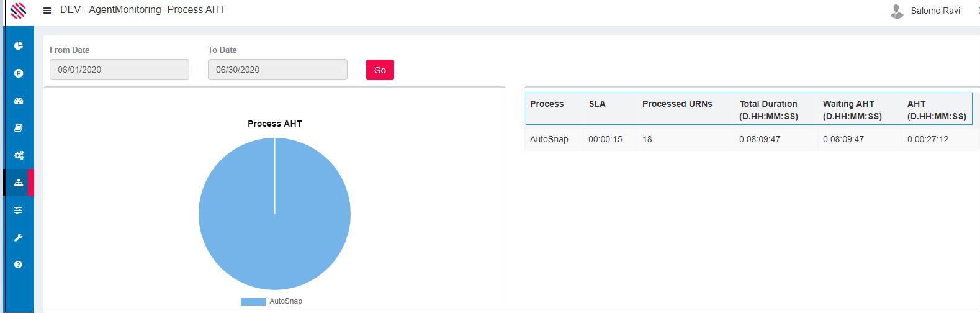Screen dimensions: 980x313
Task: Select the hierarchy sitemap sidebar icon
Action: [x=19, y=183]
